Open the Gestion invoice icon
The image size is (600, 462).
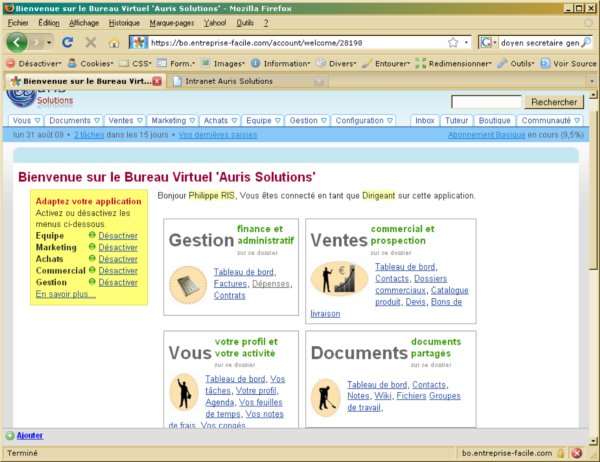pyautogui.click(x=188, y=285)
